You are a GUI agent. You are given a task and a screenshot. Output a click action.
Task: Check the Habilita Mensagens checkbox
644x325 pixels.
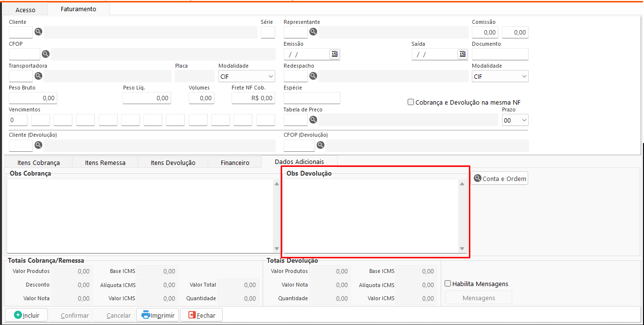point(448,284)
